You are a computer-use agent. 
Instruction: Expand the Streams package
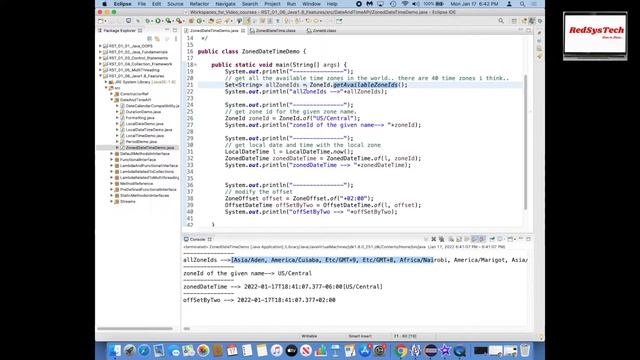(x=111, y=201)
